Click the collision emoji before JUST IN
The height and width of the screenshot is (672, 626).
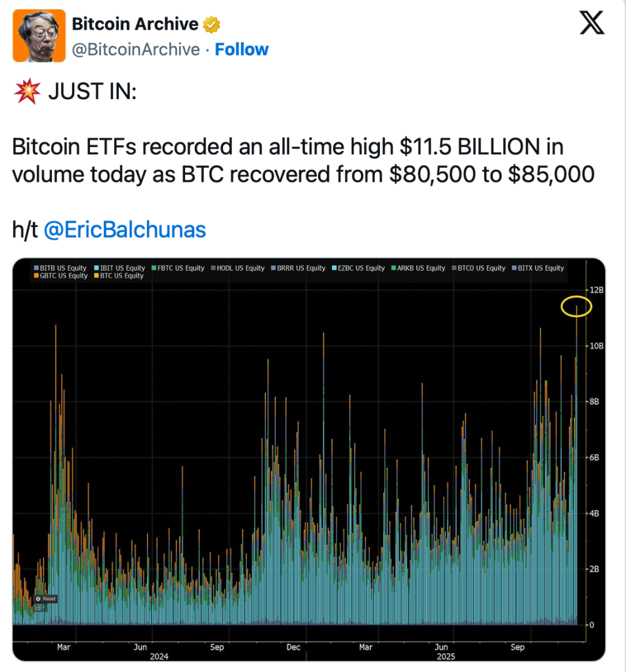click(26, 93)
